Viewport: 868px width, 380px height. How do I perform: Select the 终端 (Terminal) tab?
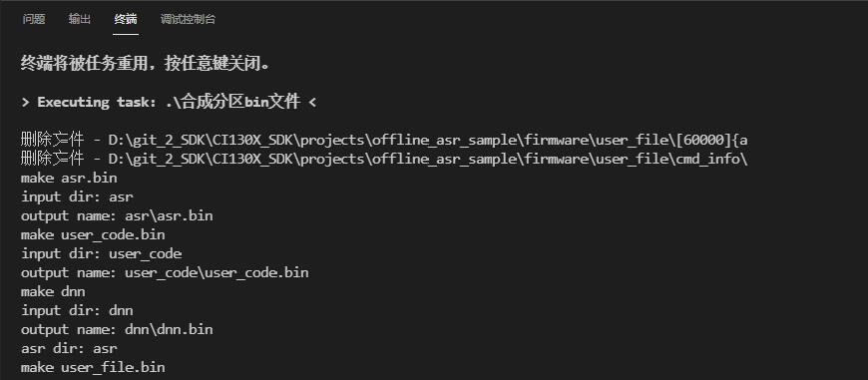[126, 19]
